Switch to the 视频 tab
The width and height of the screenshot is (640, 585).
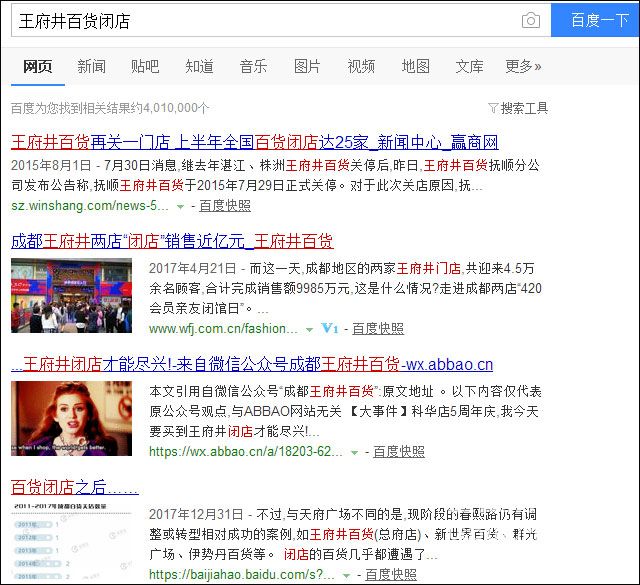(x=361, y=66)
